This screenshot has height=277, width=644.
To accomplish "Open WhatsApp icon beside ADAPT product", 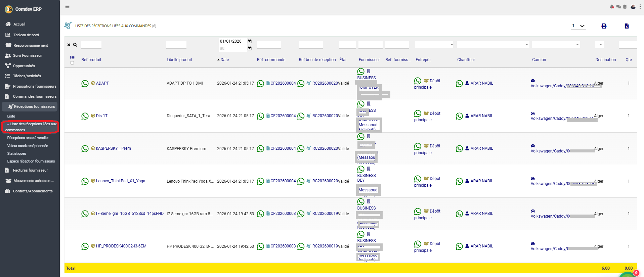I will [x=85, y=83].
